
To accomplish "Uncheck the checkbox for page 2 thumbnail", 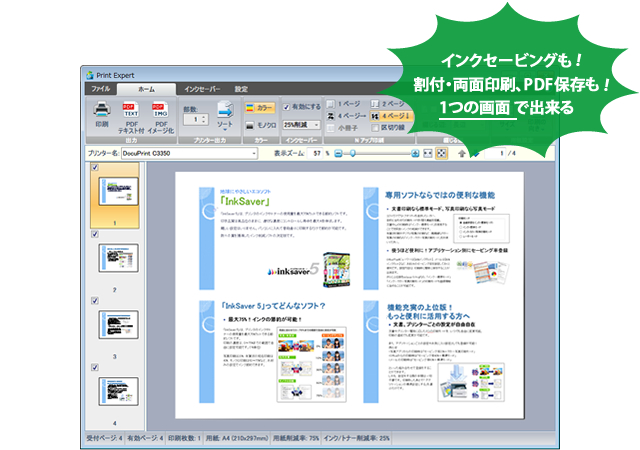I will click(x=95, y=234).
